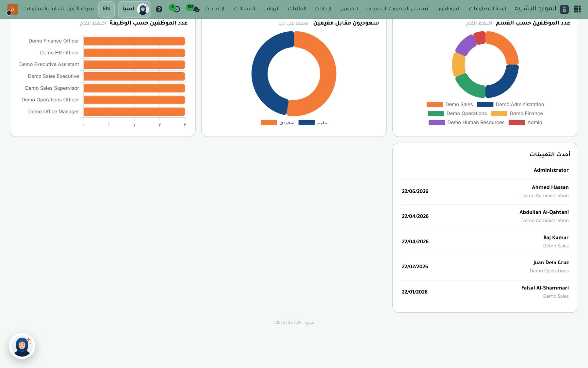Open the Asia user profile menu

tap(135, 9)
